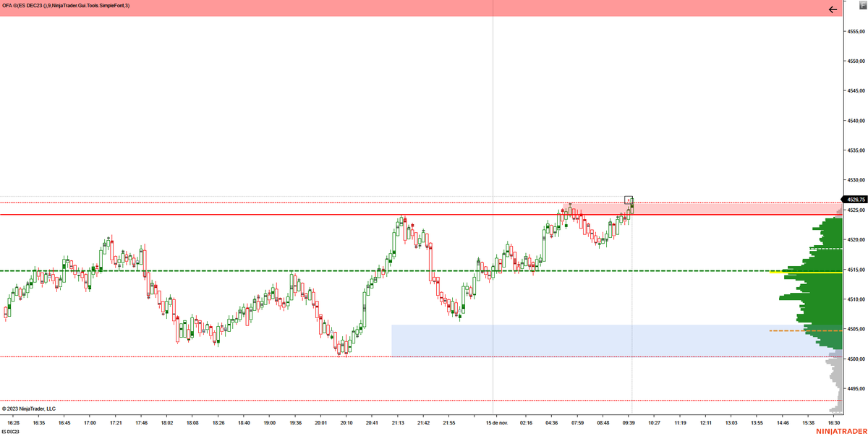Click the 4530,00 price axis label
The width and height of the screenshot is (868, 436).
point(855,180)
